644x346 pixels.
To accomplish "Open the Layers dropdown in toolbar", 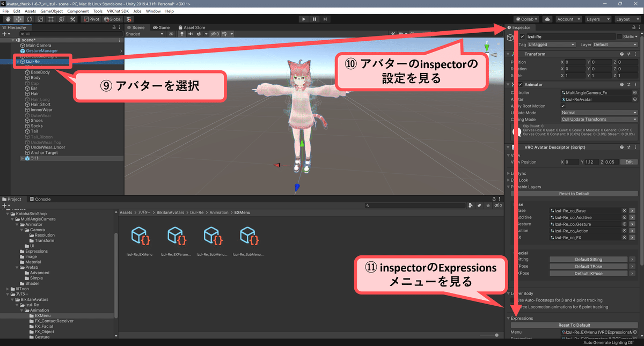I will 597,19.
